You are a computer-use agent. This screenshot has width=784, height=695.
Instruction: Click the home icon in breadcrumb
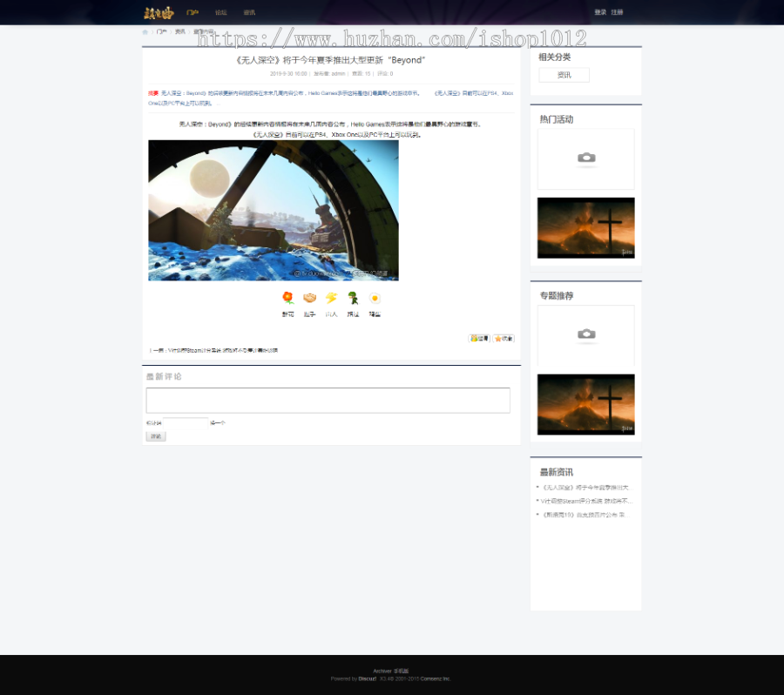pos(145,32)
